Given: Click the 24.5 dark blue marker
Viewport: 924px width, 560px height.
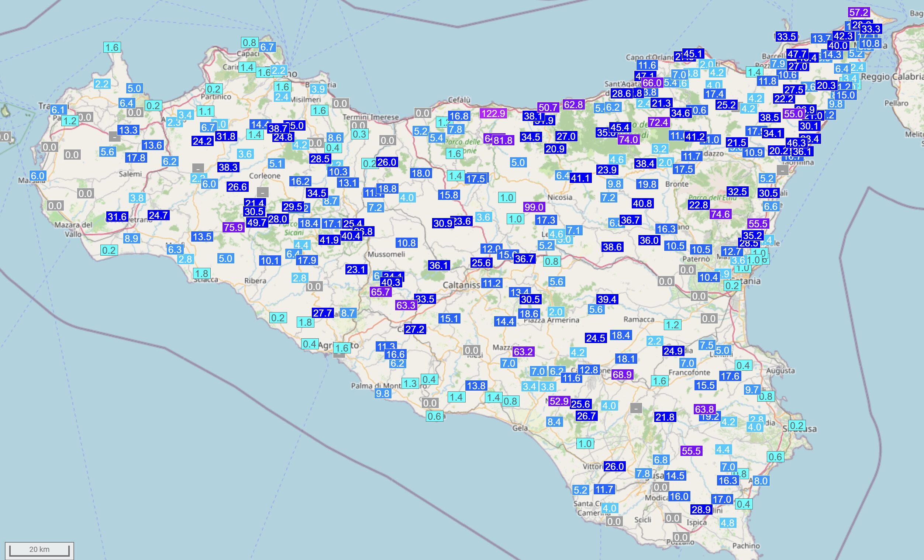Looking at the screenshot, I should (x=596, y=338).
